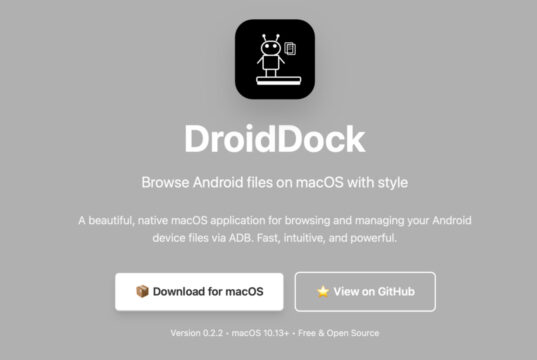The height and width of the screenshot is (360, 537).
Task: Click the "macOS 10.13+" requirement text
Action: click(260, 333)
